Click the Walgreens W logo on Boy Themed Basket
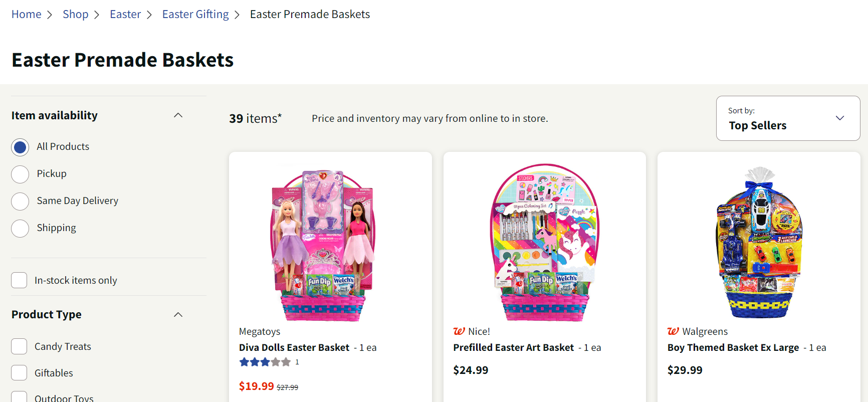Viewport: 868px width, 402px height. tap(673, 331)
